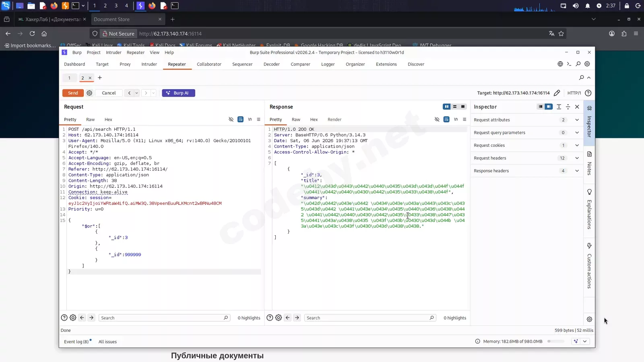Screen dimensions: 644x362
Task: Open the Project menu
Action: pyautogui.click(x=93, y=52)
